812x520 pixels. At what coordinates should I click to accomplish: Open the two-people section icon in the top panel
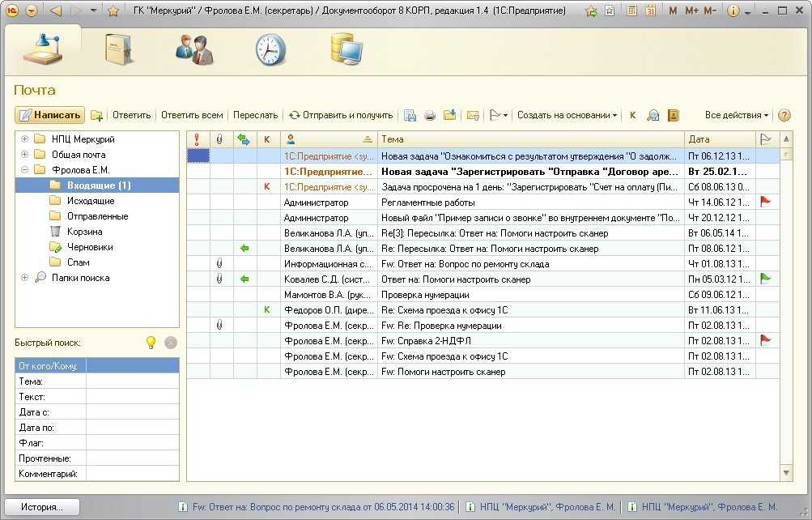[x=194, y=49]
